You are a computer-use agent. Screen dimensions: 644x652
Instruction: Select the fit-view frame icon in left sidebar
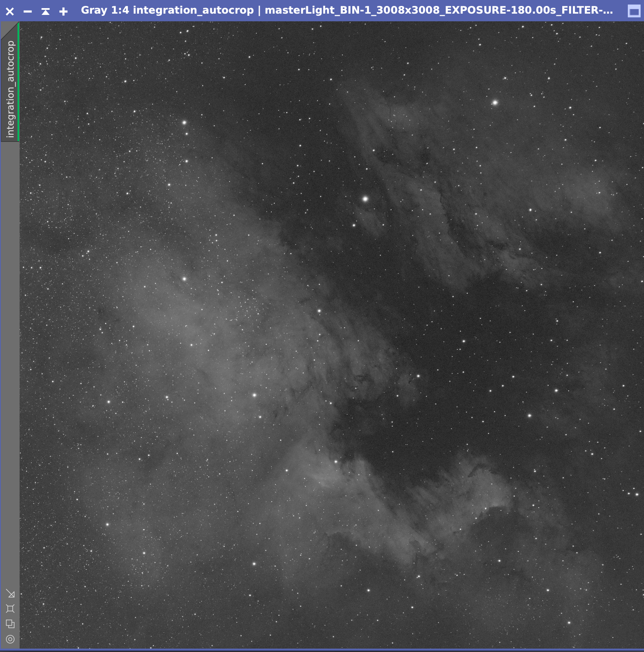10,608
